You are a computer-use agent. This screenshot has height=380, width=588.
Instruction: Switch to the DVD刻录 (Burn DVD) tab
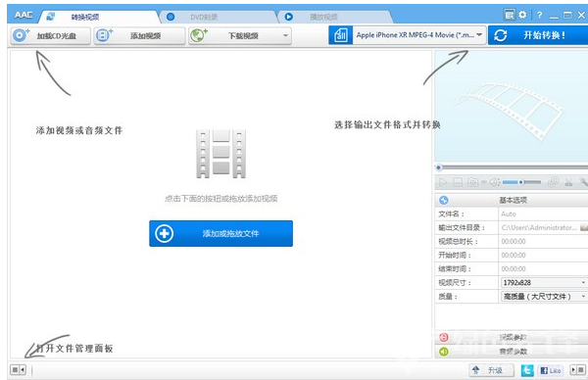point(220,17)
